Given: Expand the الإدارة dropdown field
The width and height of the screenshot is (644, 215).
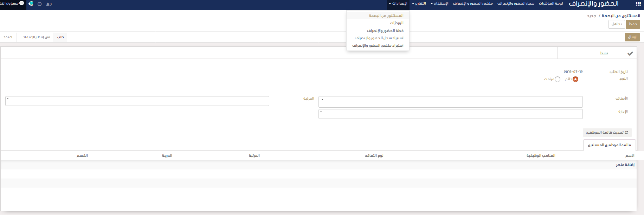Looking at the screenshot, I should coord(450,114).
